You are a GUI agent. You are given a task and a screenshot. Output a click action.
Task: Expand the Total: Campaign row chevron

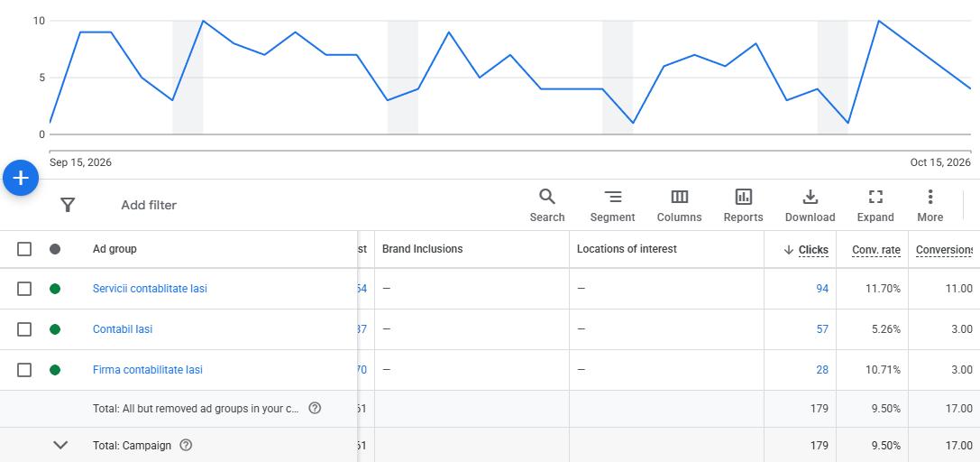(60, 445)
